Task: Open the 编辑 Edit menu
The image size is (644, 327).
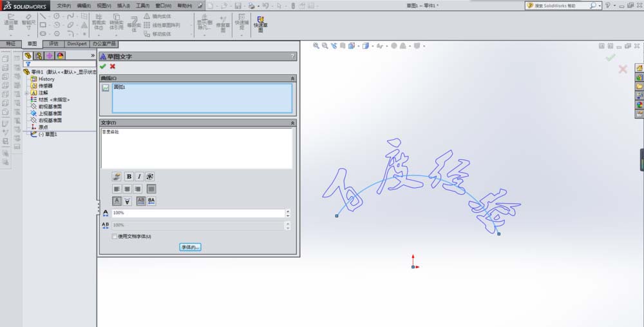Action: [x=84, y=6]
